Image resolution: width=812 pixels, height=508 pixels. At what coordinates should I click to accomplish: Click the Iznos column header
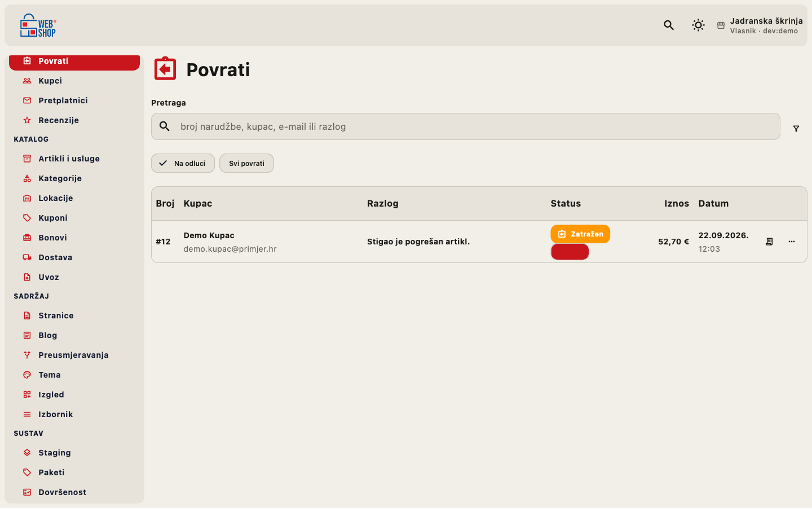coord(677,204)
